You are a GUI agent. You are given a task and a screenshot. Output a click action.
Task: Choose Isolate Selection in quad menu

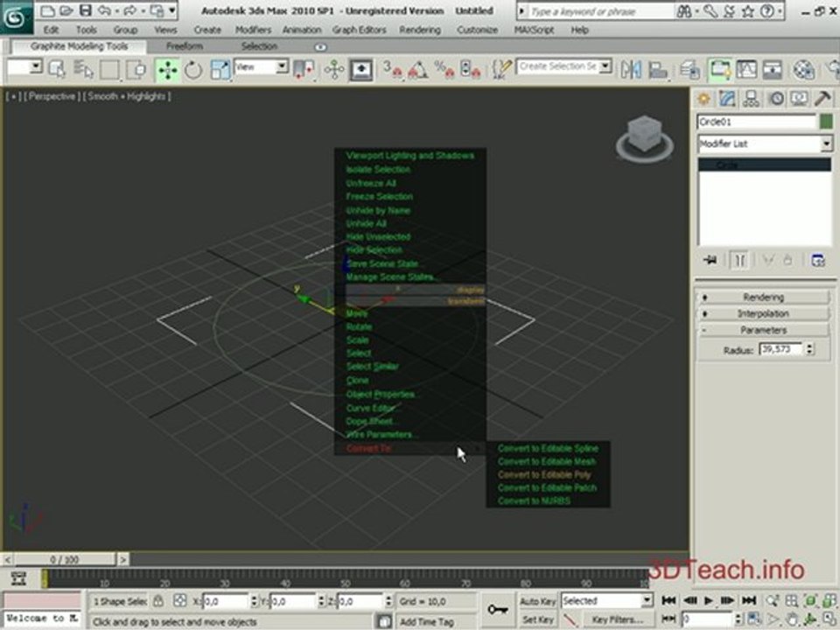(x=378, y=169)
